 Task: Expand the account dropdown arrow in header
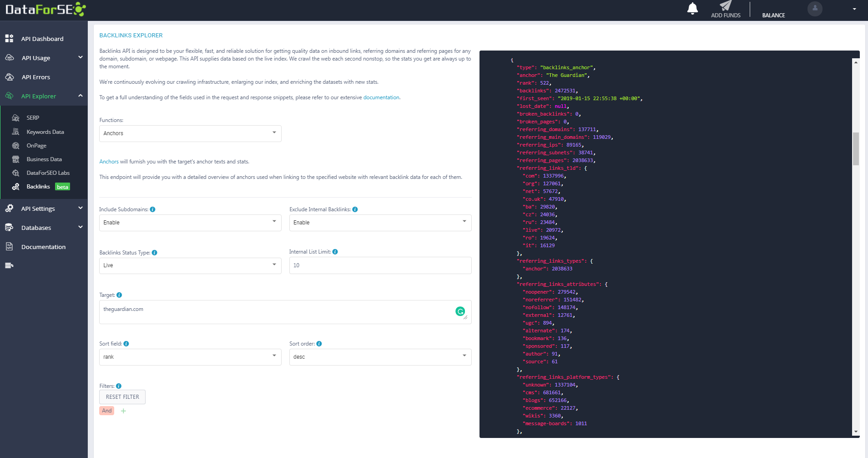[x=854, y=9]
